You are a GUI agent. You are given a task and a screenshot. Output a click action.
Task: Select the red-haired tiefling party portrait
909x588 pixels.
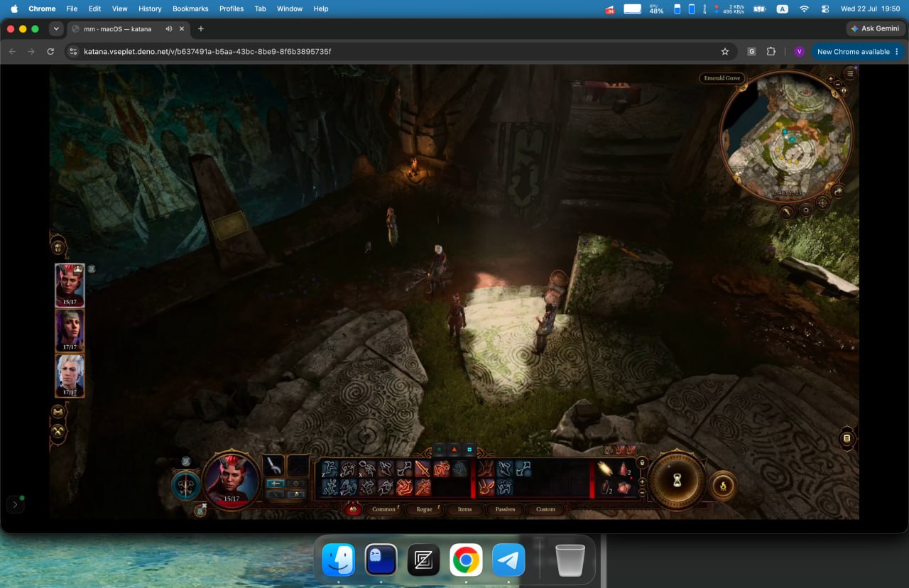pyautogui.click(x=70, y=285)
